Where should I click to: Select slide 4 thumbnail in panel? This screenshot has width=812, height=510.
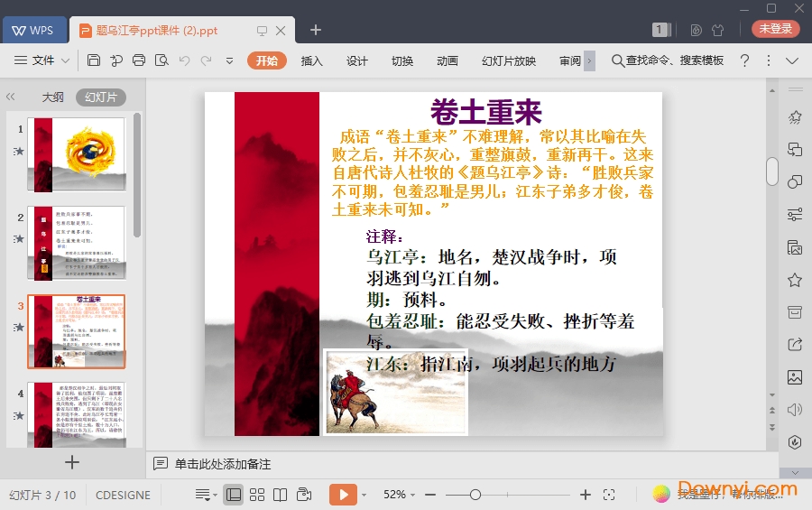coord(76,413)
